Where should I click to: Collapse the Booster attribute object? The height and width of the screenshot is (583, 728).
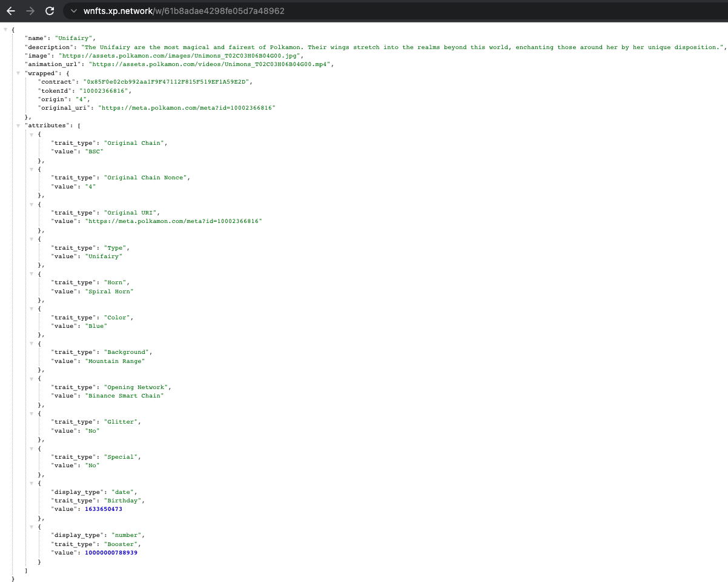click(32, 527)
